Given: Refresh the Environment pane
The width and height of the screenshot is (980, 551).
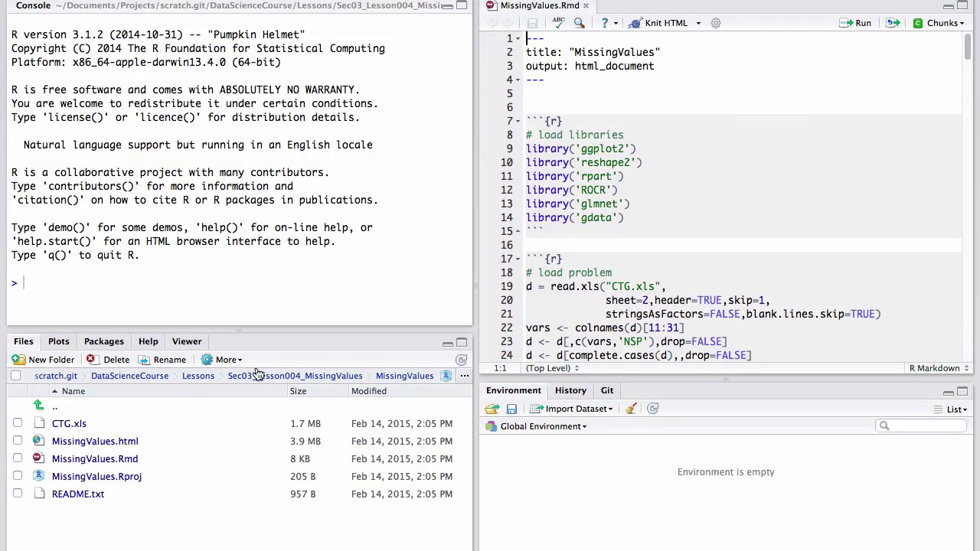Looking at the screenshot, I should click(x=653, y=409).
